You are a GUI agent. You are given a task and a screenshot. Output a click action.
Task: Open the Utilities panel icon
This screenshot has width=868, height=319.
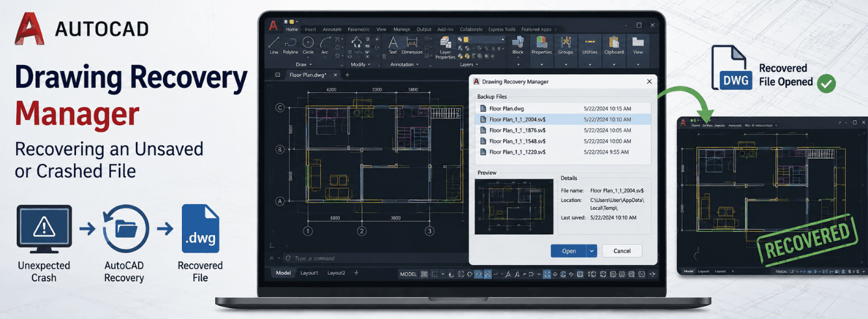tap(590, 42)
